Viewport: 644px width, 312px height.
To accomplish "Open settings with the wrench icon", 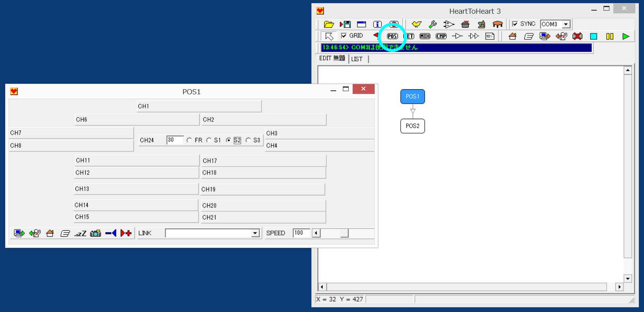I will click(432, 24).
